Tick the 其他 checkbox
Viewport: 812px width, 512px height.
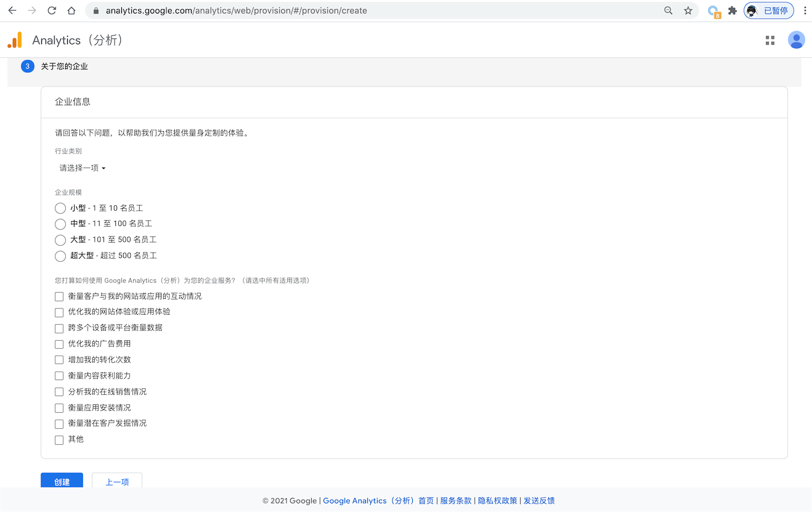pyautogui.click(x=59, y=440)
